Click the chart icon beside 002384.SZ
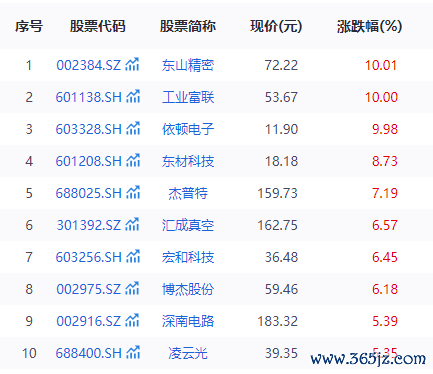 point(132,64)
